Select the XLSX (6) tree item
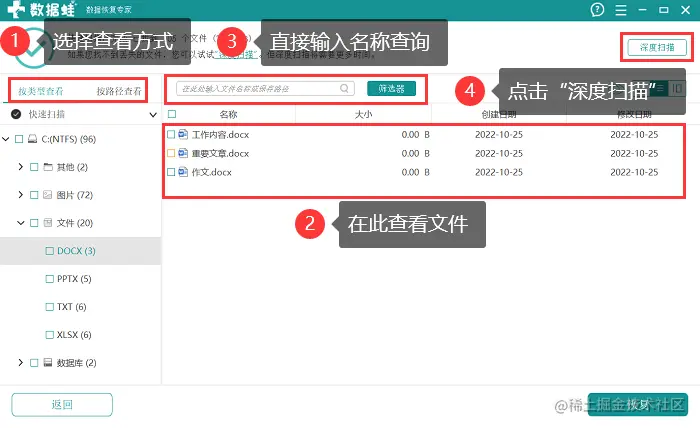Viewport: 700px width, 428px height. [74, 335]
